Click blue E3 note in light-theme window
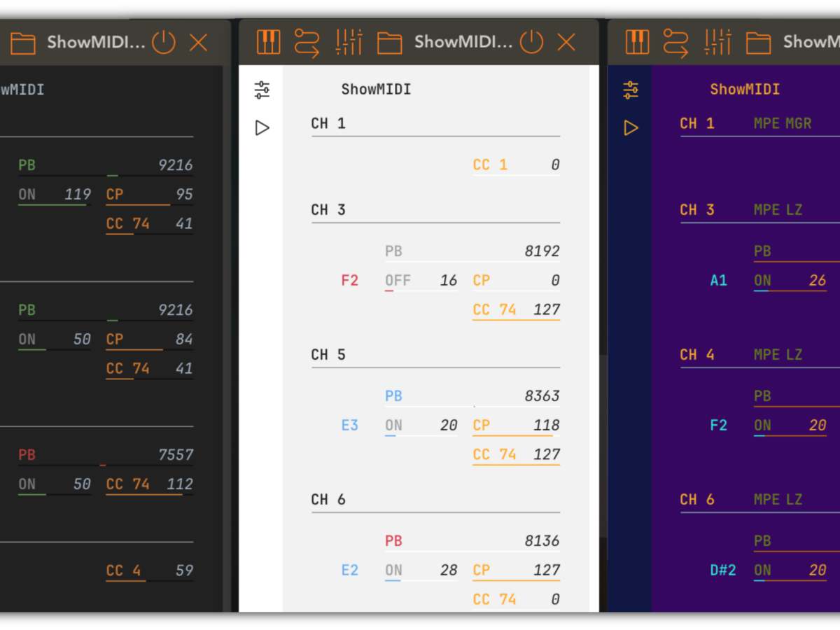 tap(350, 426)
